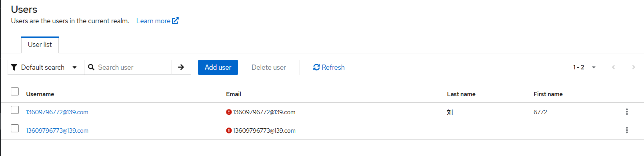Check the box for user 13609796773@139.com
The image size is (644, 156).
15,128
